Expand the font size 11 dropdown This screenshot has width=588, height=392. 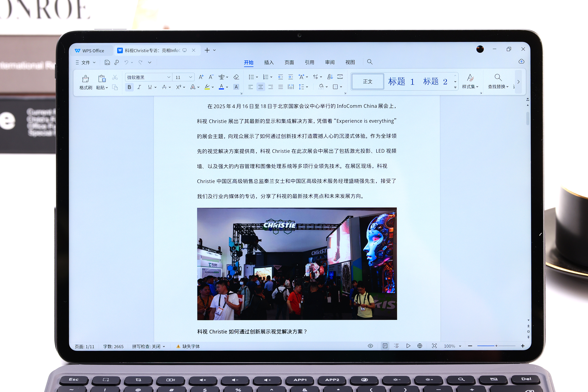[191, 77]
